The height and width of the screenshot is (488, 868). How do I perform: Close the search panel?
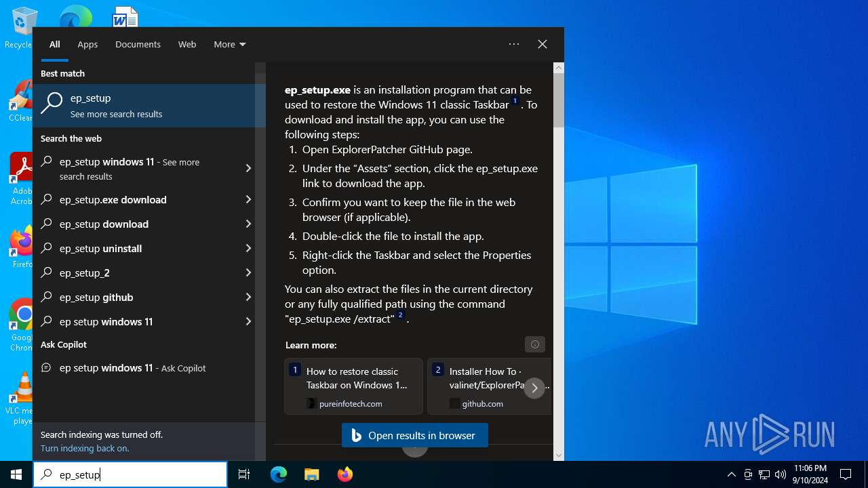[x=542, y=44]
